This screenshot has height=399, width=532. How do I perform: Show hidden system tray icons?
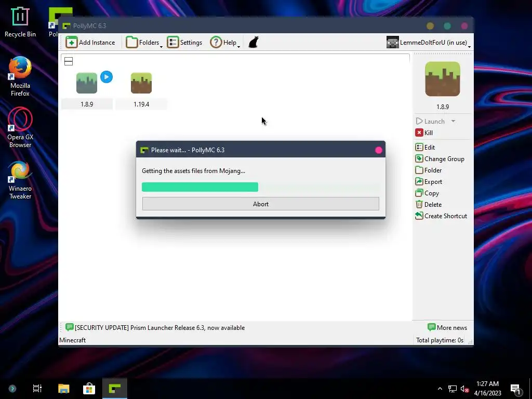pyautogui.click(x=440, y=389)
